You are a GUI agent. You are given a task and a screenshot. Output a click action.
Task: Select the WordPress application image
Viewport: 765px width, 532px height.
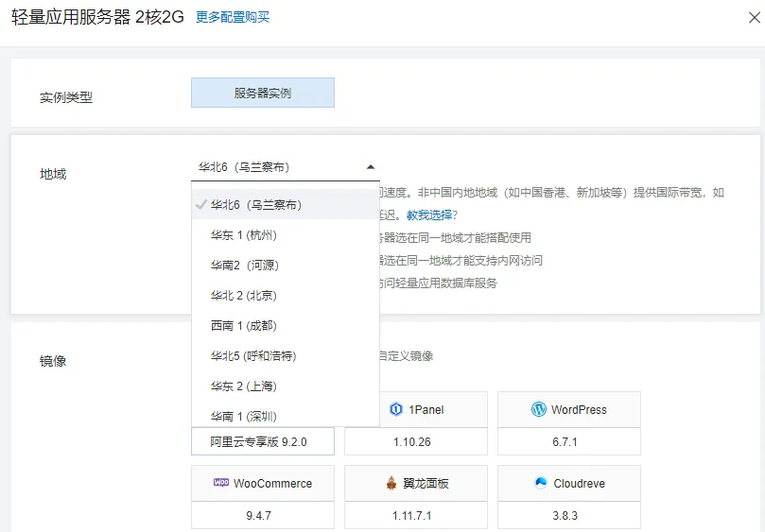pos(569,409)
